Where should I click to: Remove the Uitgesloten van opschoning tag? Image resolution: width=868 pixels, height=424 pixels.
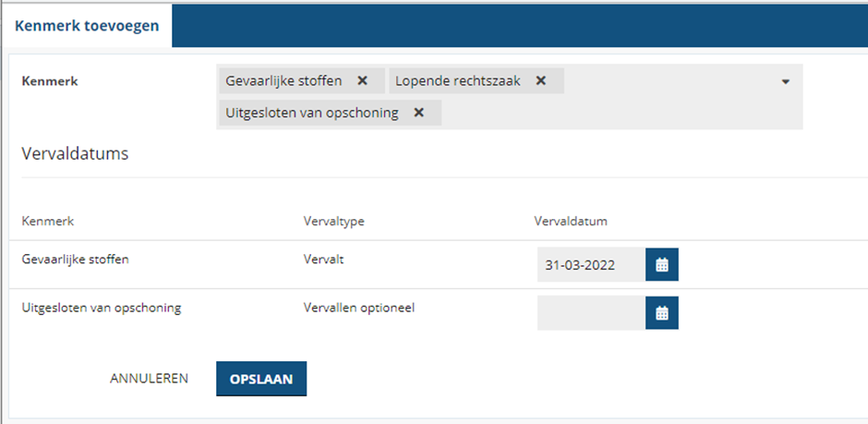(x=418, y=113)
